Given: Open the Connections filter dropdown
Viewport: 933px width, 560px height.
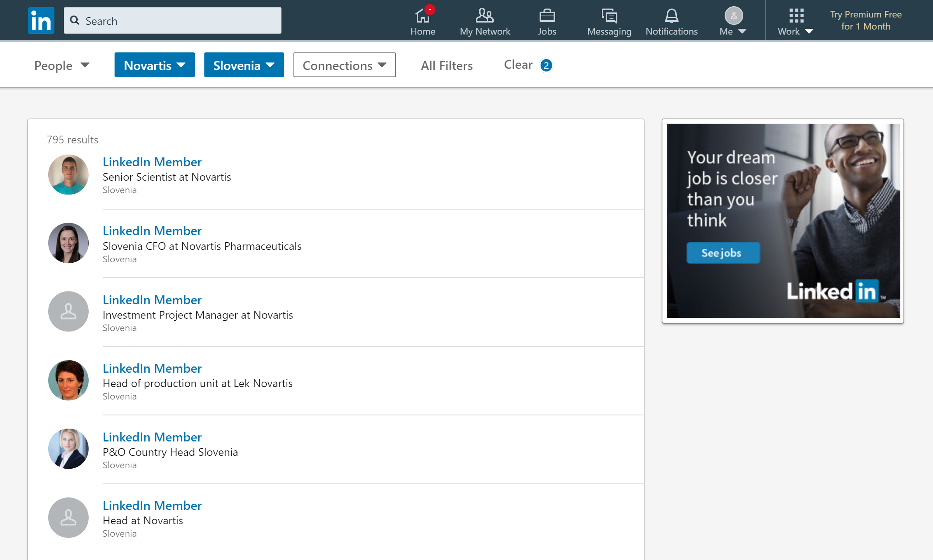Looking at the screenshot, I should (344, 65).
